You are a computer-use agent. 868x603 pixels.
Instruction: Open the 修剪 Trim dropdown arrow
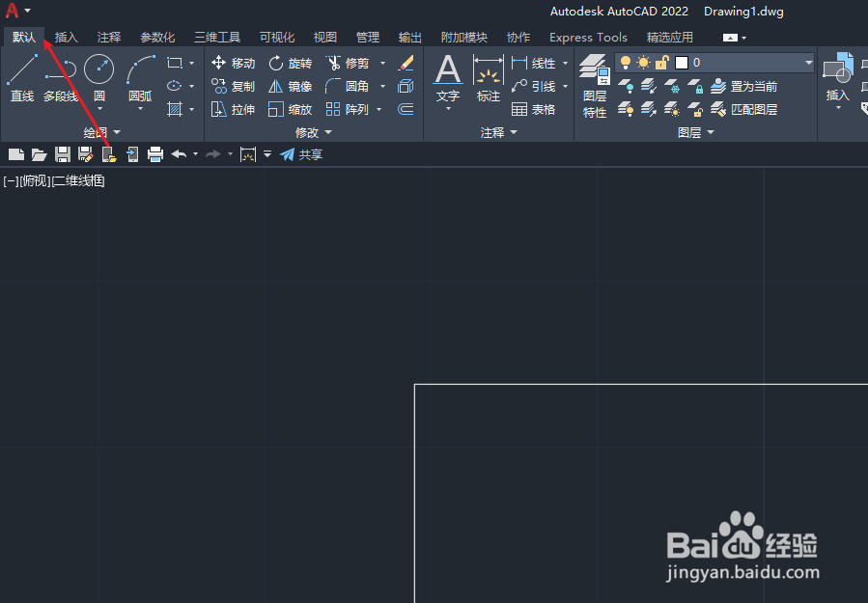382,63
